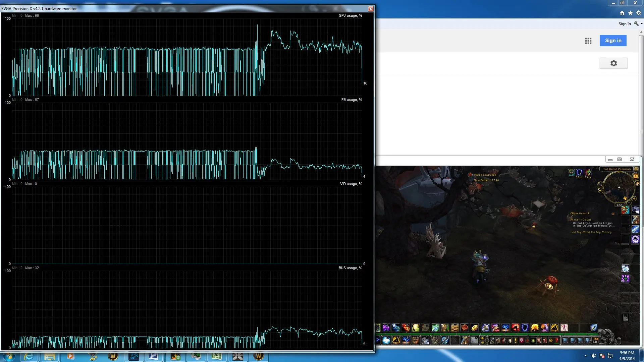Click the blue Sign in button
644x362 pixels.
pyautogui.click(x=613, y=41)
